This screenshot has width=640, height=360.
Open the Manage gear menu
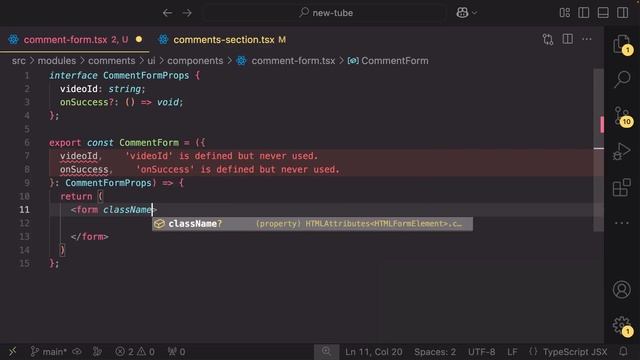622,326
